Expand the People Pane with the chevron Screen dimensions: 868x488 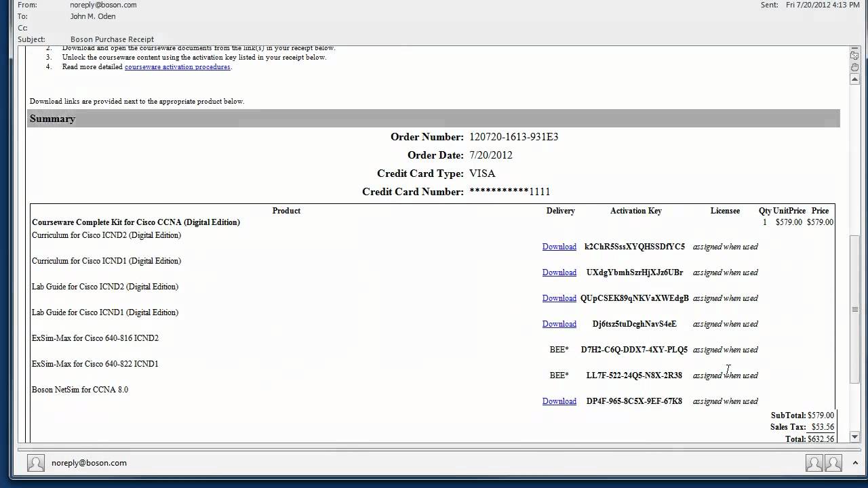coord(854,464)
